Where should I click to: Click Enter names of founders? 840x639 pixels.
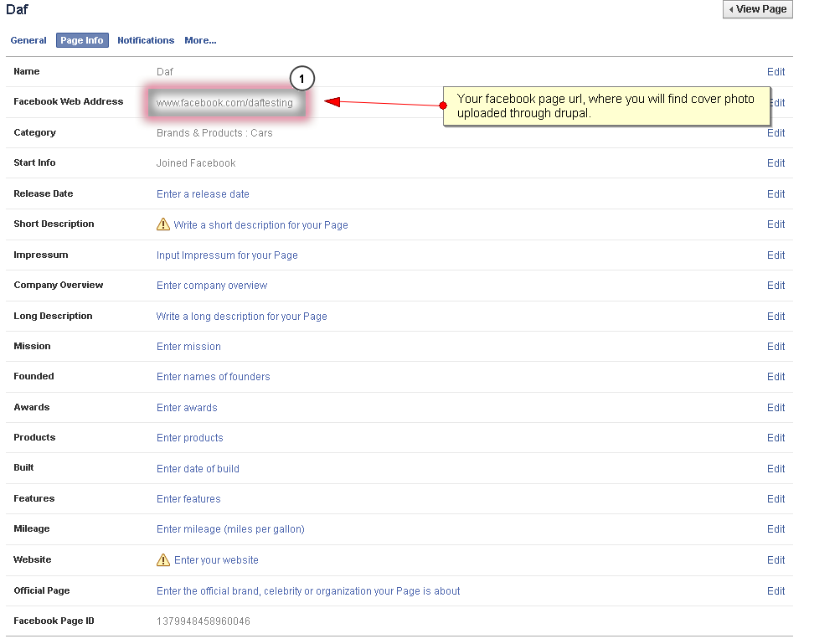pyautogui.click(x=213, y=377)
